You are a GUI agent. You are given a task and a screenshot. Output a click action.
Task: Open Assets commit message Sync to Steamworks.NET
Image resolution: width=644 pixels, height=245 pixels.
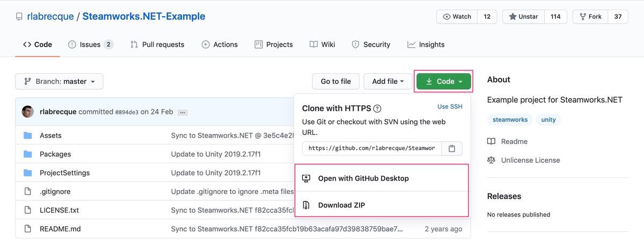[232, 135]
